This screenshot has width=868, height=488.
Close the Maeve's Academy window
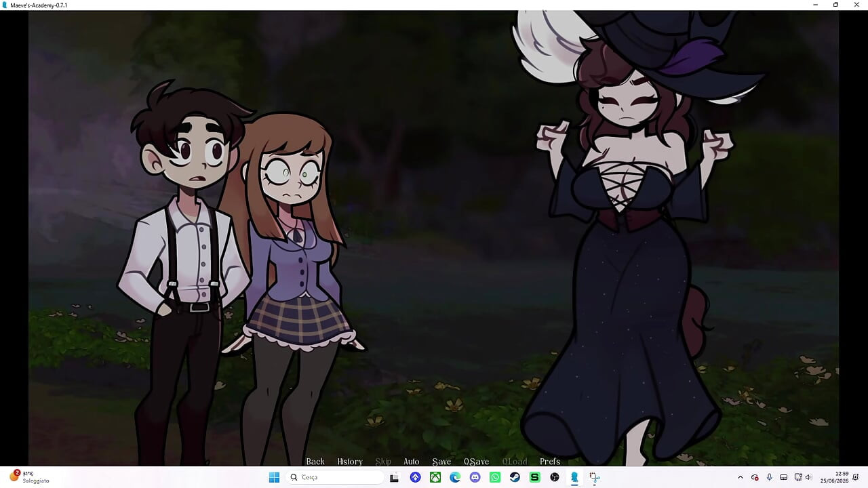tap(856, 5)
